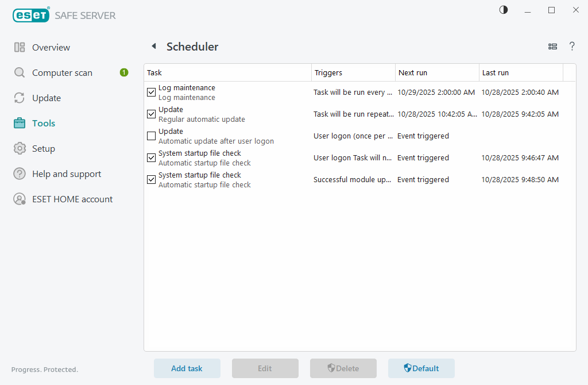Screen dimensions: 588x385
Task: Open Setup via the gear icon
Action: pos(19,148)
